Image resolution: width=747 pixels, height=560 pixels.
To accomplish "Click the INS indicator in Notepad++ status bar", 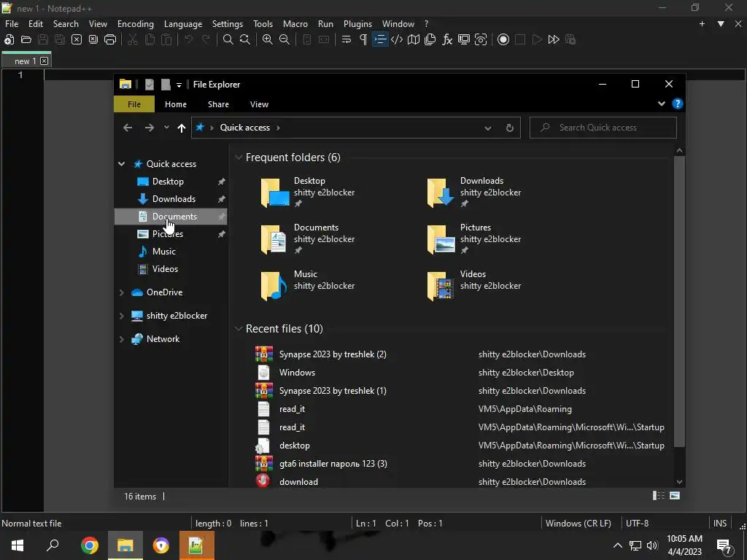I will (x=720, y=524).
